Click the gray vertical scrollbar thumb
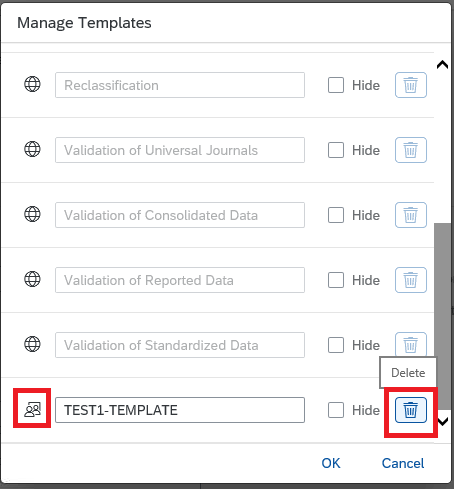This screenshot has width=454, height=489. 442,316
